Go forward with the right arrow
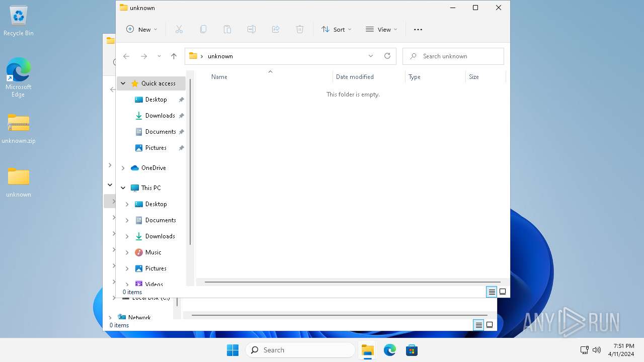The height and width of the screenshot is (362, 644). click(144, 56)
